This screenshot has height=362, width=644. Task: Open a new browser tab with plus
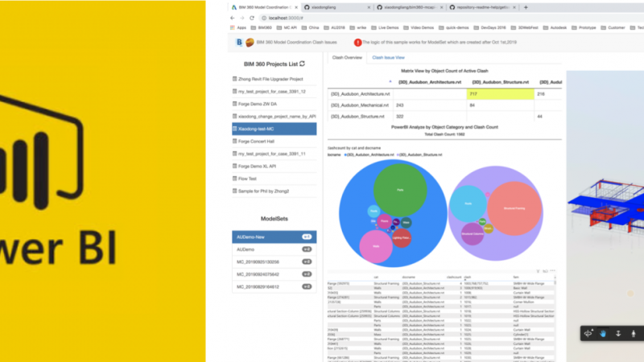526,7
